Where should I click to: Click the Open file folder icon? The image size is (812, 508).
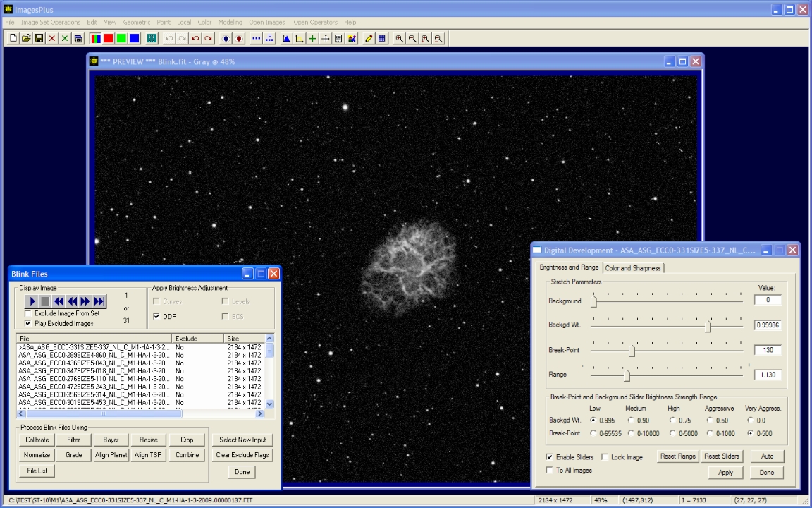(x=26, y=38)
